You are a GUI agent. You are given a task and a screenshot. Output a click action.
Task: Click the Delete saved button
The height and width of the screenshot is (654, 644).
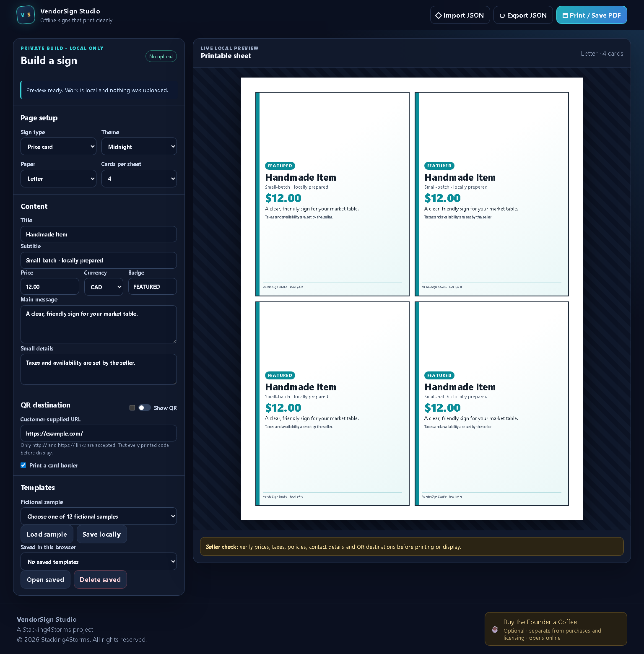100,579
